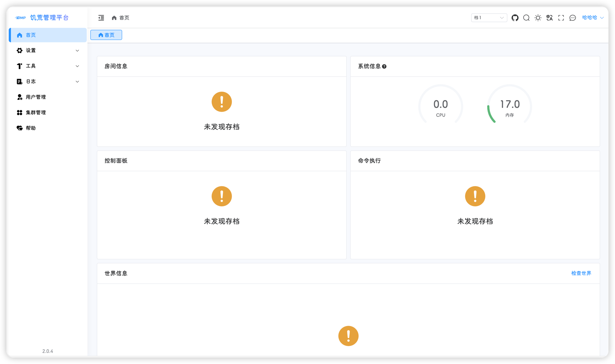The image size is (615, 364).
Task: Click the 检查世界 link
Action: click(581, 273)
